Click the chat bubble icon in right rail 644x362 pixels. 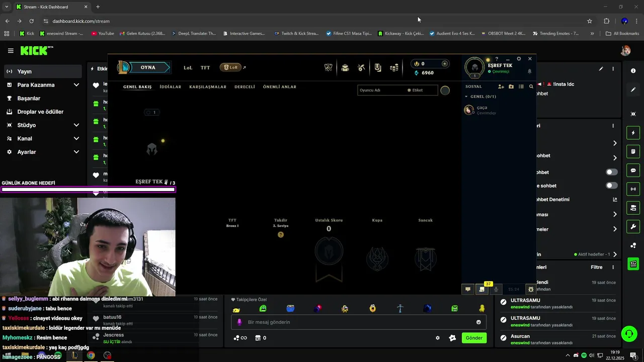pyautogui.click(x=633, y=170)
